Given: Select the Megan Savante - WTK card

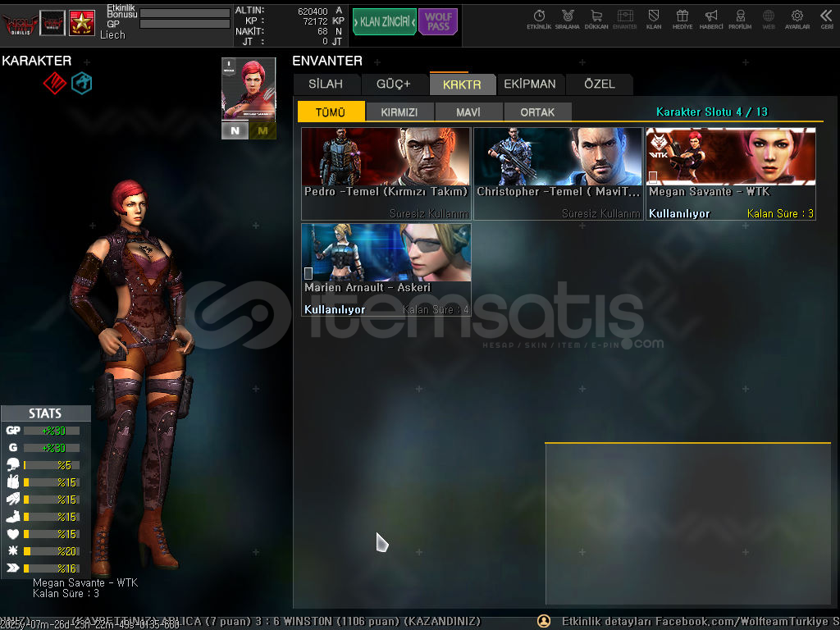Looking at the screenshot, I should (x=731, y=174).
